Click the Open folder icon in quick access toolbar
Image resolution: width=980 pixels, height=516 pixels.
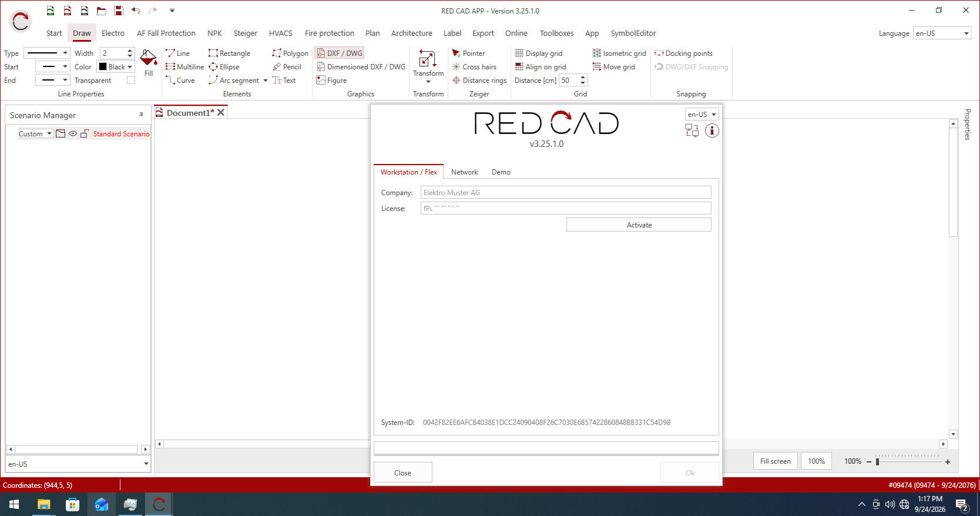pos(102,11)
